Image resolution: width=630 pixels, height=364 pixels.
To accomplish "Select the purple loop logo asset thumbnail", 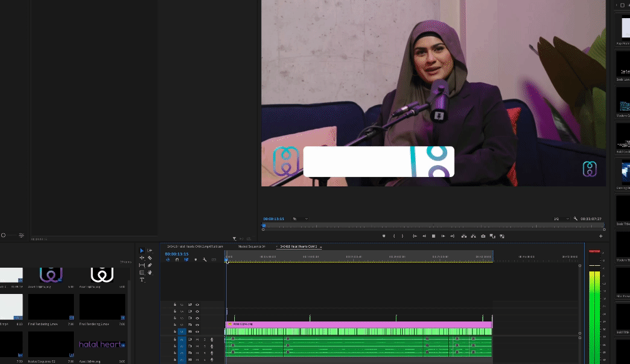I will 51,275.
